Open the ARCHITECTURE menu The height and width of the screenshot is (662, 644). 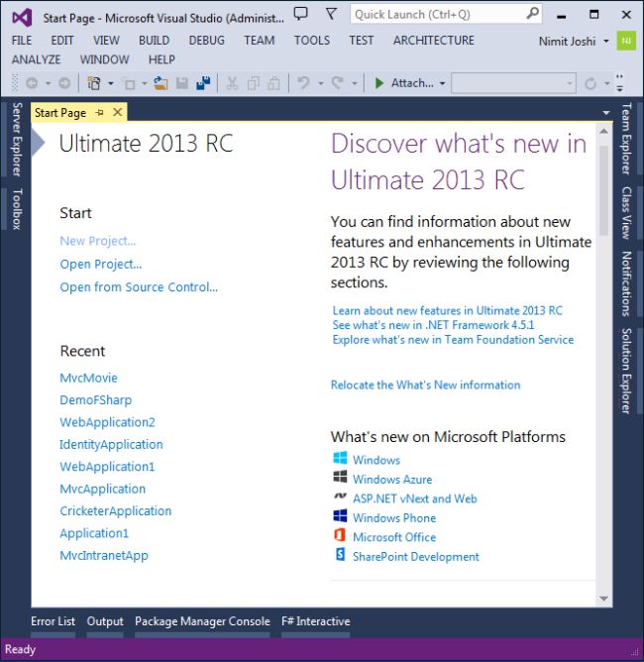click(x=433, y=41)
